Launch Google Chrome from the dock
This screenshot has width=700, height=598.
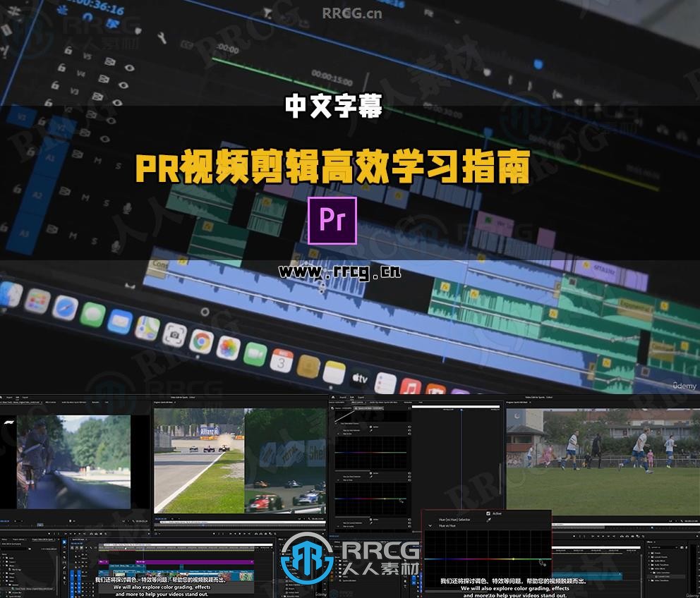(201, 342)
